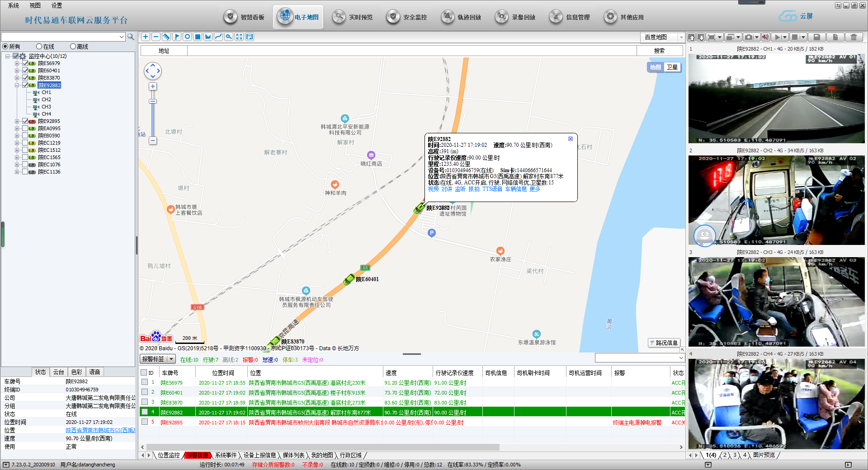Select the 在线 radio button
The image size is (868, 470).
coord(39,47)
